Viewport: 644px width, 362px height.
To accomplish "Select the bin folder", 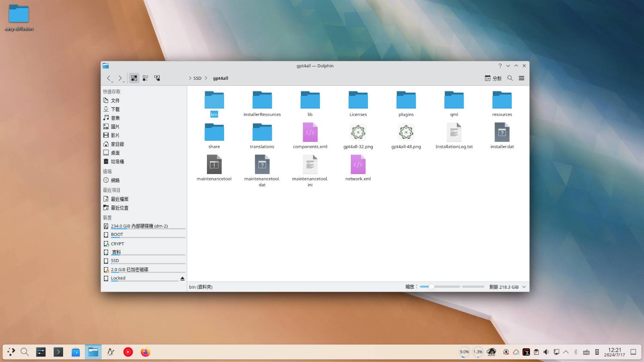I will (x=214, y=103).
